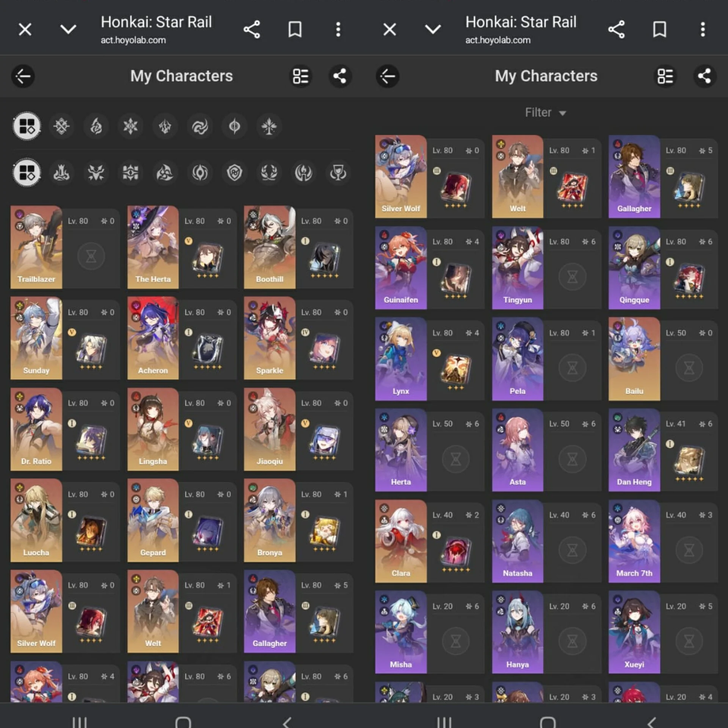Open Boothill's character card
The image size is (728, 728).
coord(299,247)
